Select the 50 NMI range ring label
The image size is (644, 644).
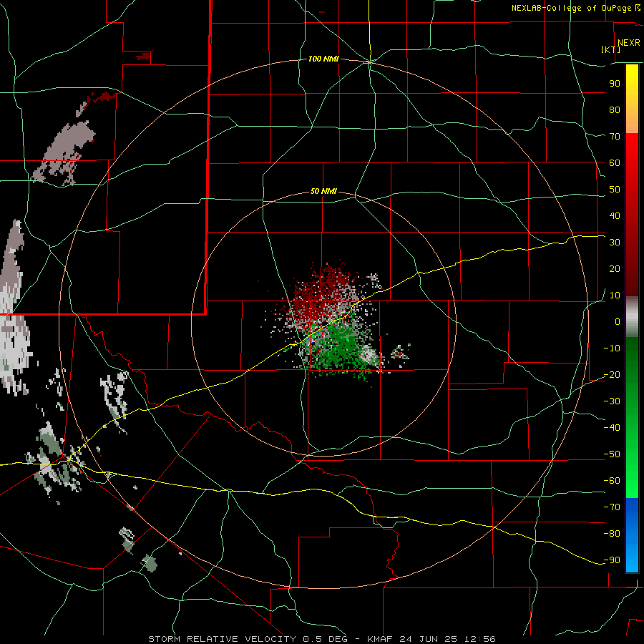[323, 191]
